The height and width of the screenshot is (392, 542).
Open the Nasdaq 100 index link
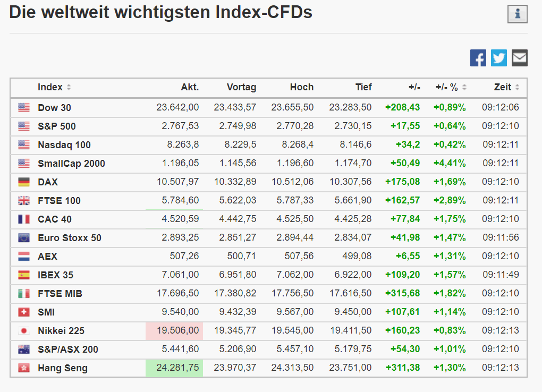point(64,144)
